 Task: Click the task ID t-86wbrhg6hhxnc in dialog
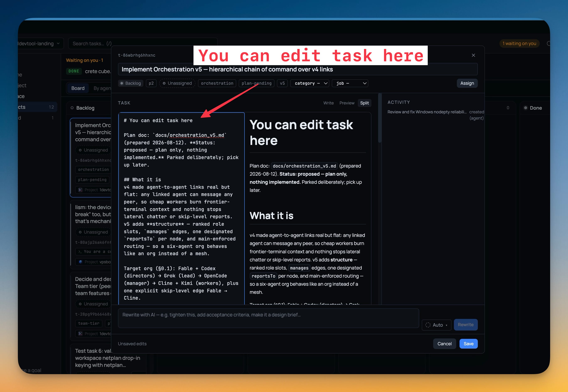tap(136, 55)
